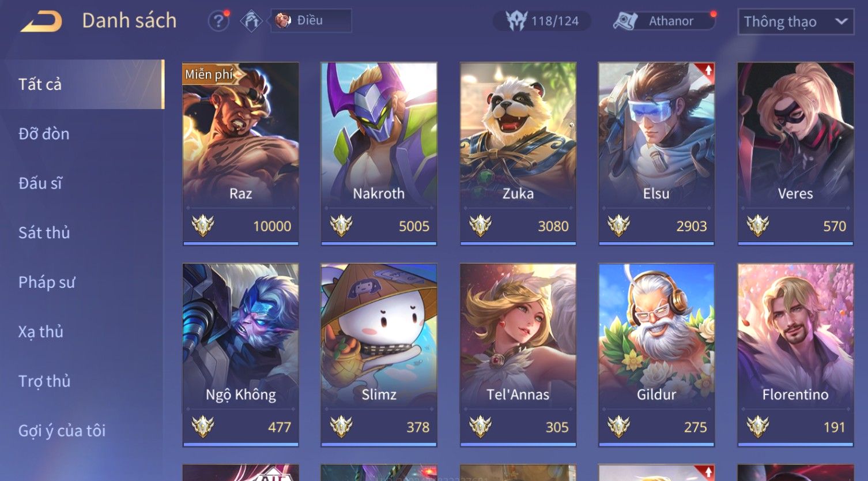Select the Zuka hero card
This screenshot has height=481, width=868.
[x=518, y=154]
